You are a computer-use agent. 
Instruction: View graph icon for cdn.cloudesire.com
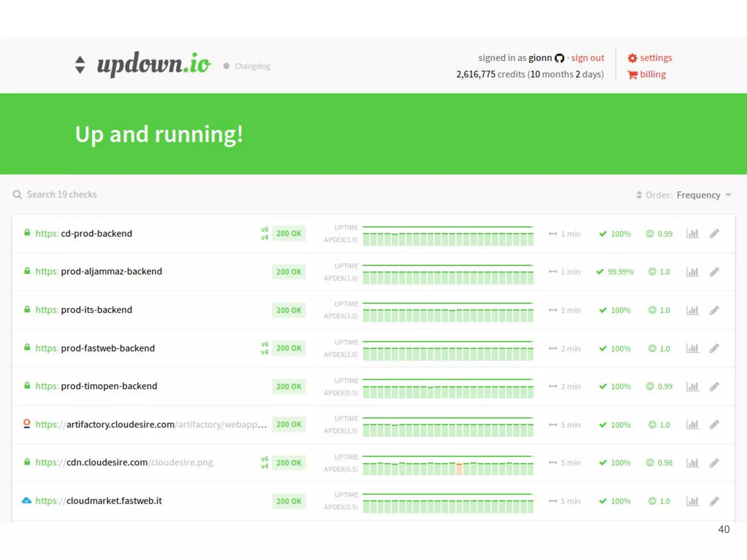692,463
